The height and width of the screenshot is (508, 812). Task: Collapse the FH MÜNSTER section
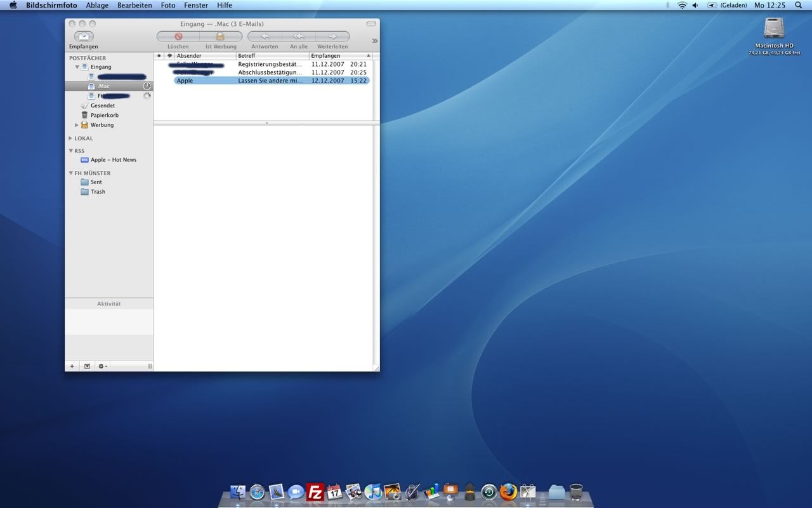click(x=70, y=173)
